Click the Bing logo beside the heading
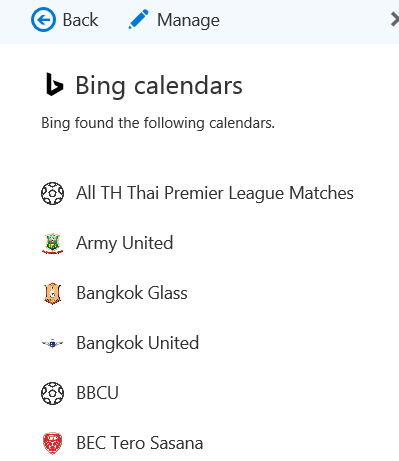Screen dimensions: 399x461 pyautogui.click(x=54, y=84)
